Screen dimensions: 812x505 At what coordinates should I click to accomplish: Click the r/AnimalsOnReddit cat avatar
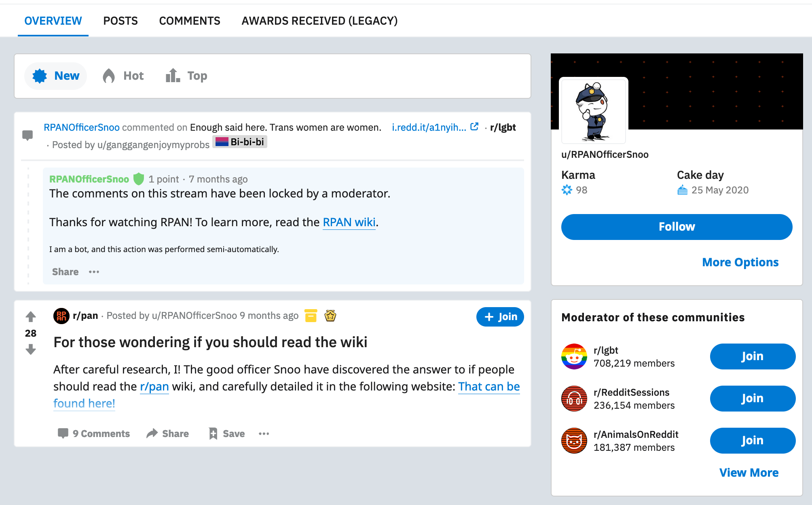574,441
